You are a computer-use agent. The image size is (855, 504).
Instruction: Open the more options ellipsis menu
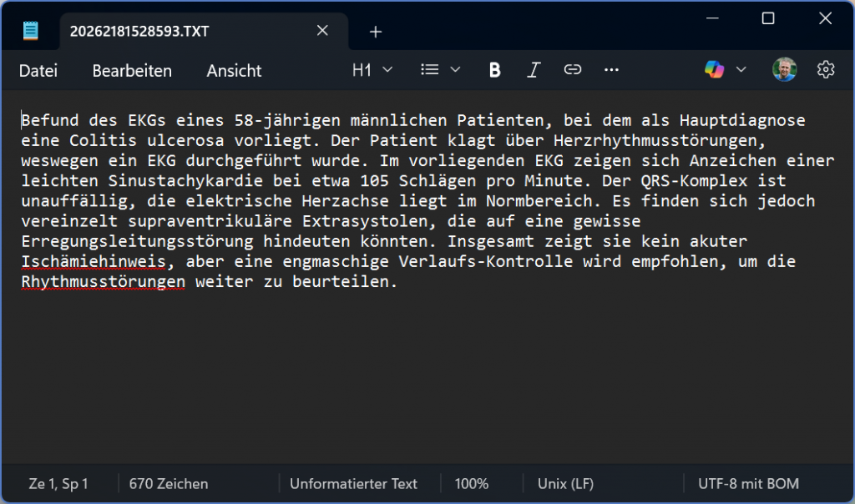click(x=611, y=70)
